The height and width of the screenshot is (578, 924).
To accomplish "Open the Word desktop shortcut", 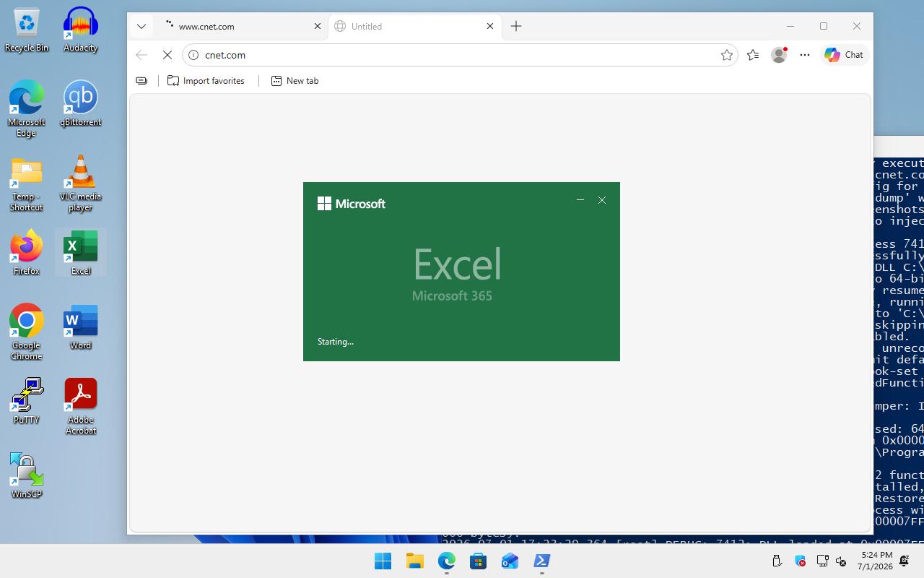I will click(x=80, y=327).
